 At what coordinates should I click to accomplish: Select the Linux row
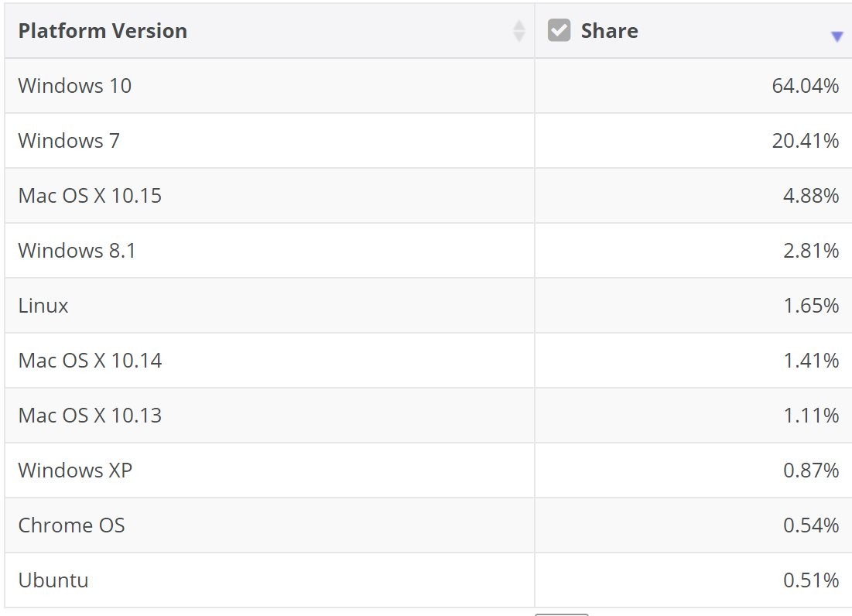428,305
